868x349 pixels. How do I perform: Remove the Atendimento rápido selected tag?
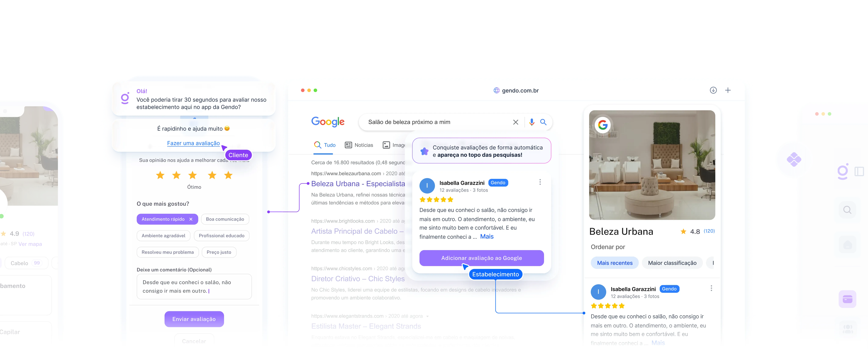tap(191, 219)
